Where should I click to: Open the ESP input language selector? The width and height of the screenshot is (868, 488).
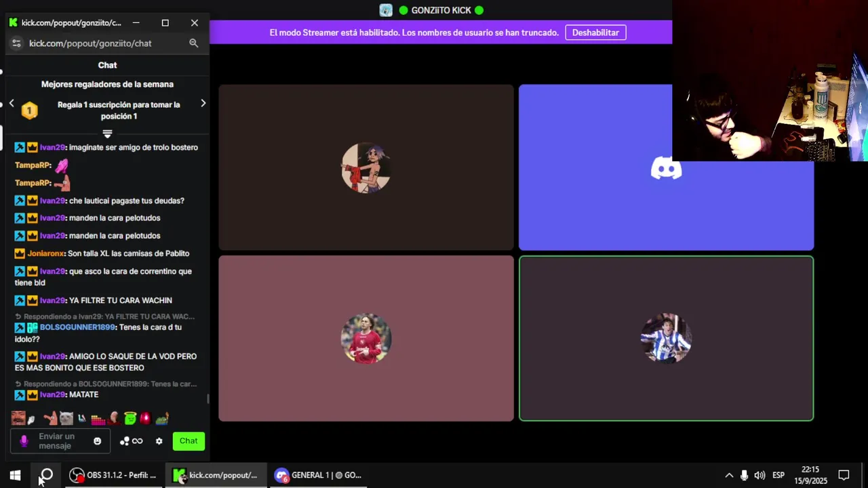click(x=778, y=475)
